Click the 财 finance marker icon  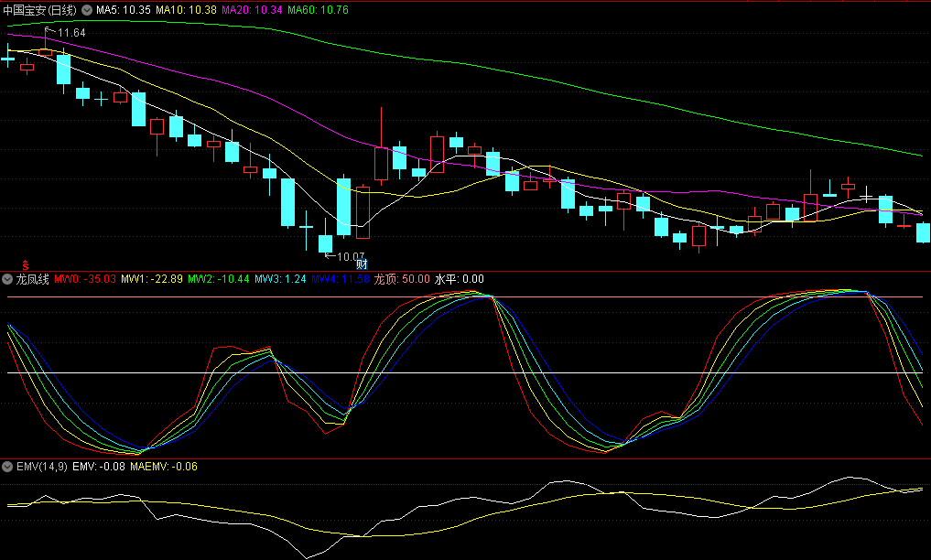(362, 264)
